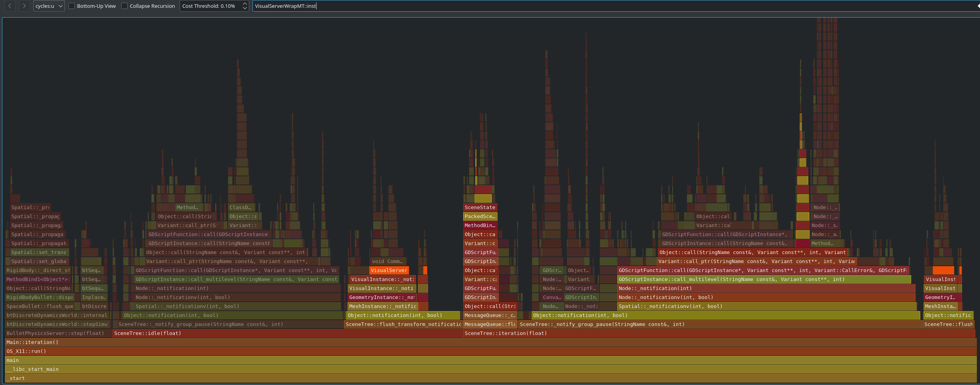Enable Collapse Recursion
980x385 pixels.
point(124,6)
